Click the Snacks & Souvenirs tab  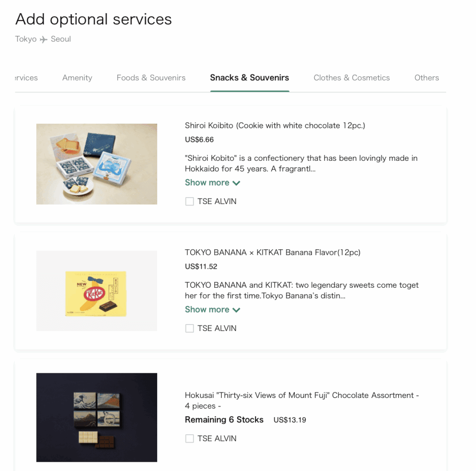coord(250,78)
